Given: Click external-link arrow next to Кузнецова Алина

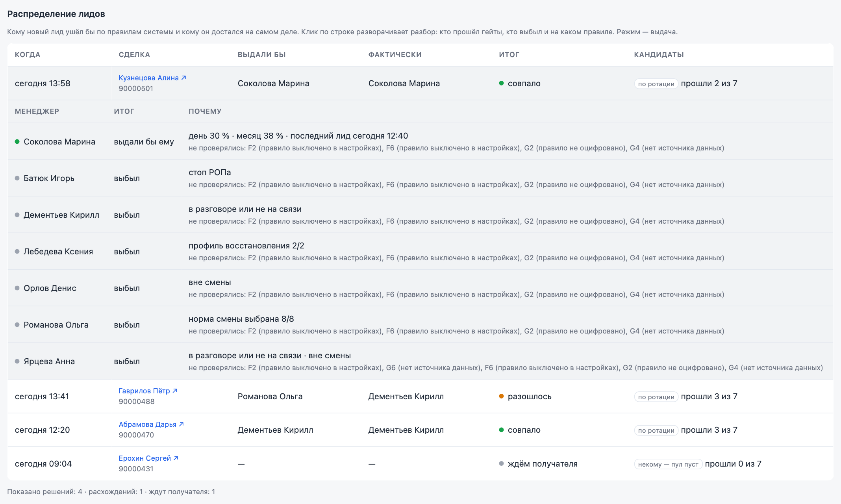Looking at the screenshot, I should click(183, 78).
